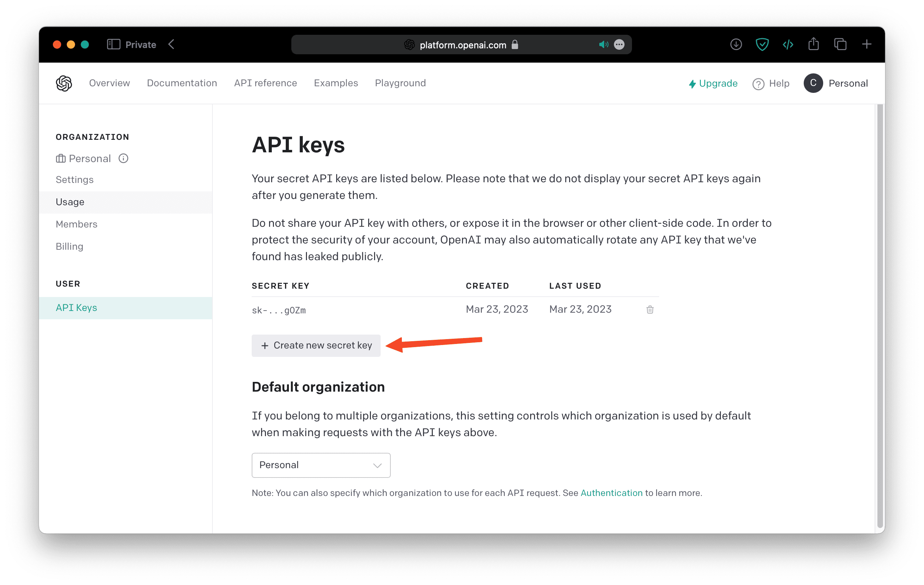Click the address bar more options ellipsis
924x585 pixels.
tap(619, 45)
